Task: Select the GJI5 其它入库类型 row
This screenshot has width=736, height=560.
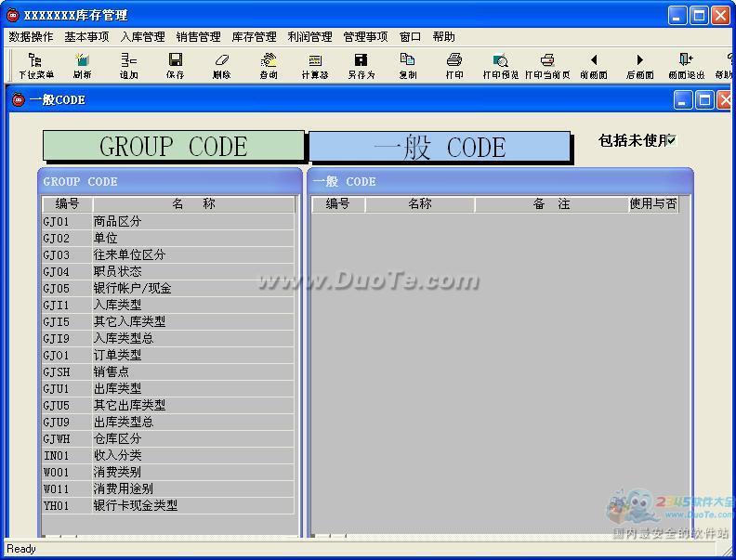Action: pos(168,321)
